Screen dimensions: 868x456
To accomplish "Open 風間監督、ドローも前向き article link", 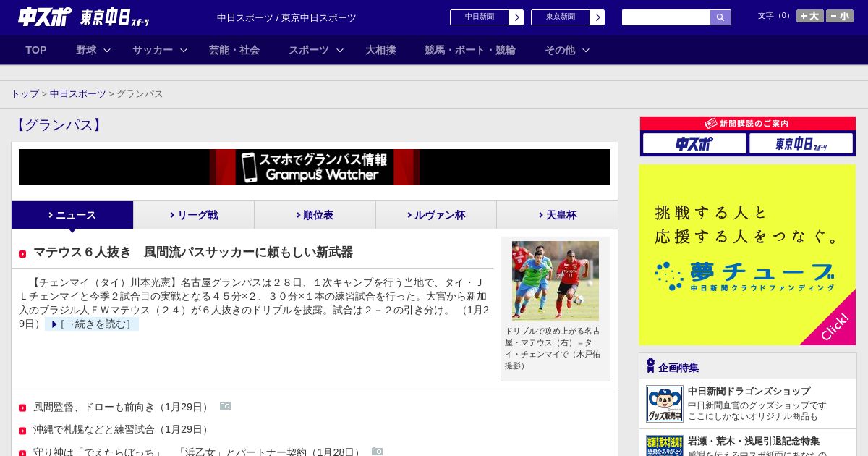I will [x=122, y=408].
